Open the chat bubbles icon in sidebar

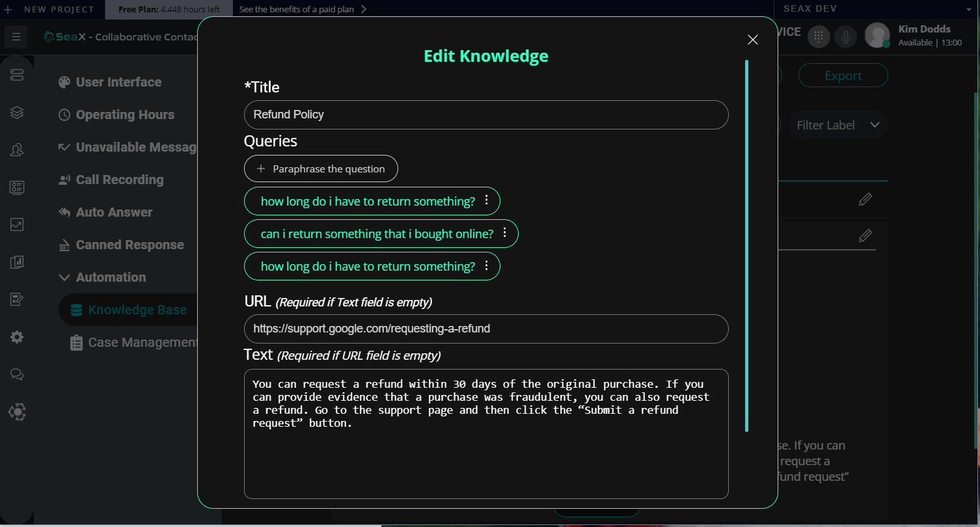[x=17, y=375]
